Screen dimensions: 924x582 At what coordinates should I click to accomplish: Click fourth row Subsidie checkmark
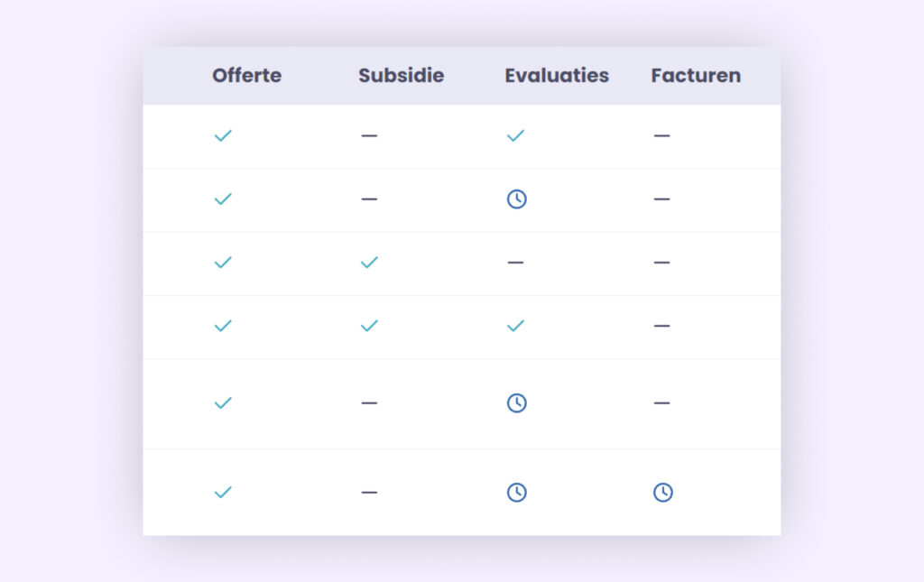click(369, 326)
